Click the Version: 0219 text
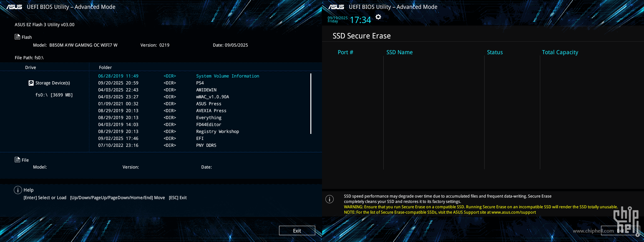The height and width of the screenshot is (242, 644). [x=155, y=45]
